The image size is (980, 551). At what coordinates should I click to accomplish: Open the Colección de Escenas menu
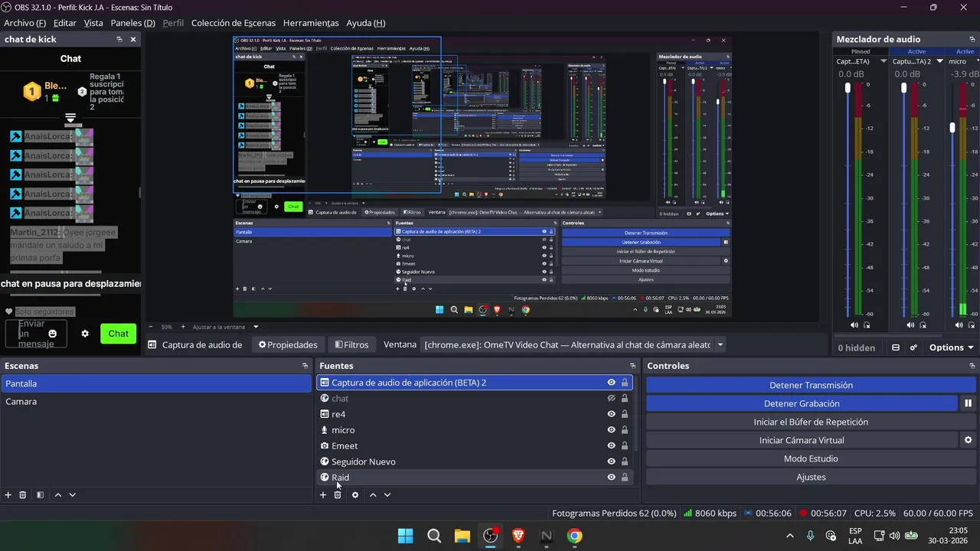click(233, 23)
